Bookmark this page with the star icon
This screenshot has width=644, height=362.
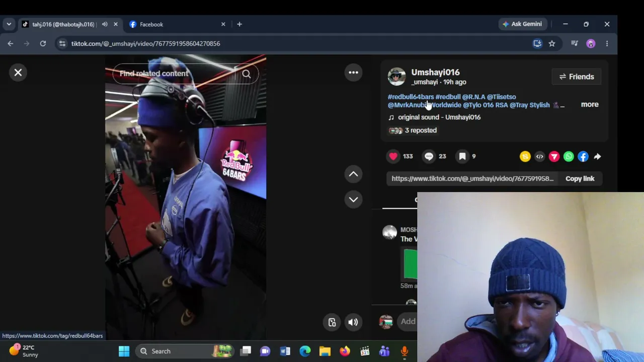(552, 44)
